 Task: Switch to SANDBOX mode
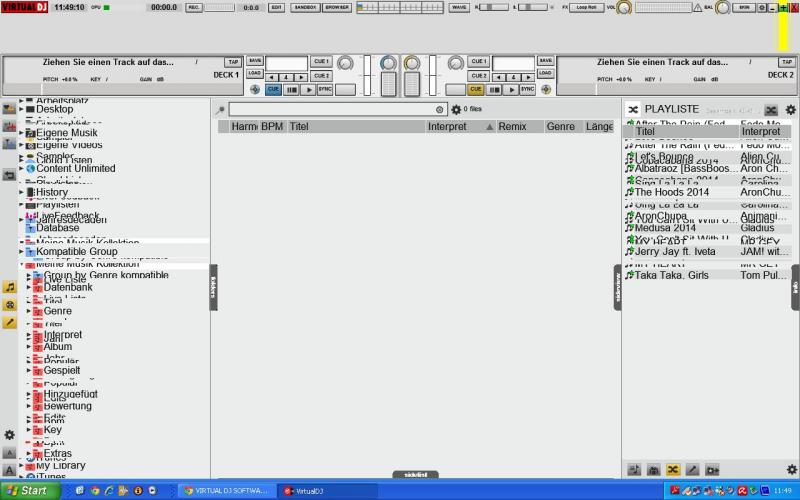coord(306,7)
